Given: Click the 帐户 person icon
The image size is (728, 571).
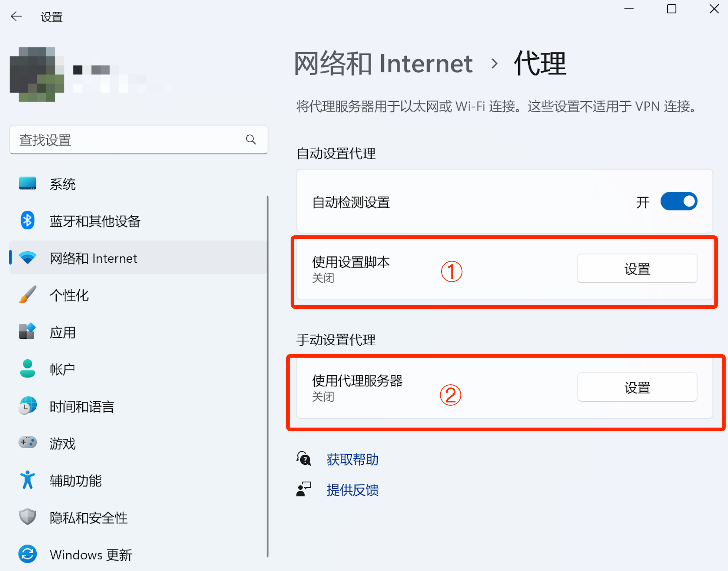Looking at the screenshot, I should [x=28, y=368].
